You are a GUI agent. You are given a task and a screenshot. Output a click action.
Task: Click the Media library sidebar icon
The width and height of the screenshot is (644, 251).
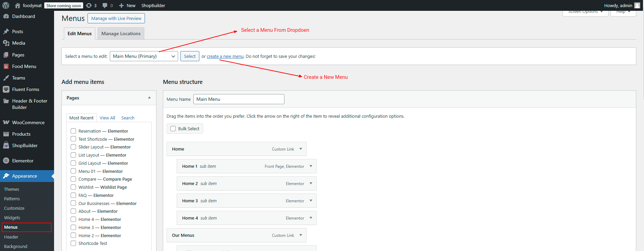[x=6, y=43]
